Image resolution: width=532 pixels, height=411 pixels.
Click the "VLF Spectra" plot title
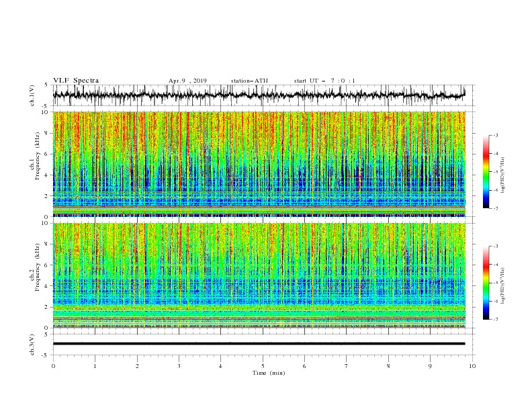pyautogui.click(x=76, y=81)
